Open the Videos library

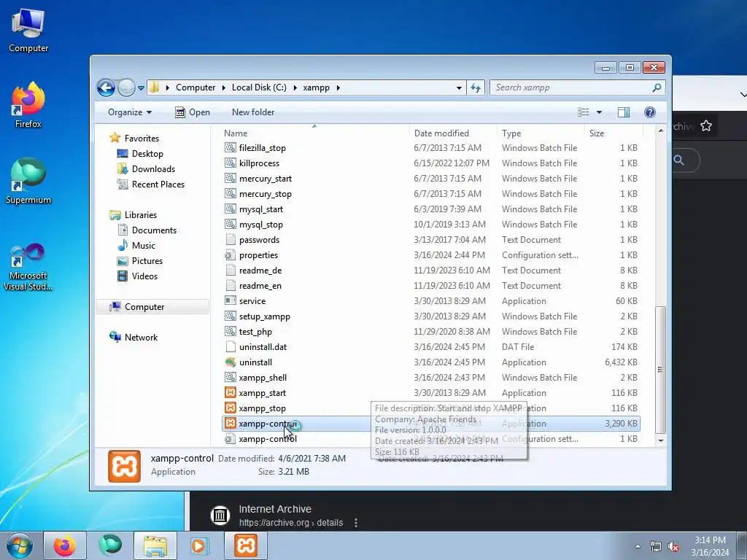[x=137, y=276]
